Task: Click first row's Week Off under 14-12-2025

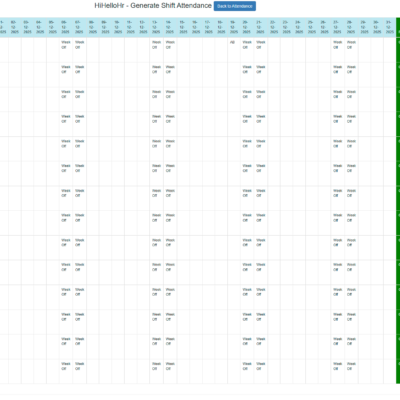Action: click(x=170, y=45)
